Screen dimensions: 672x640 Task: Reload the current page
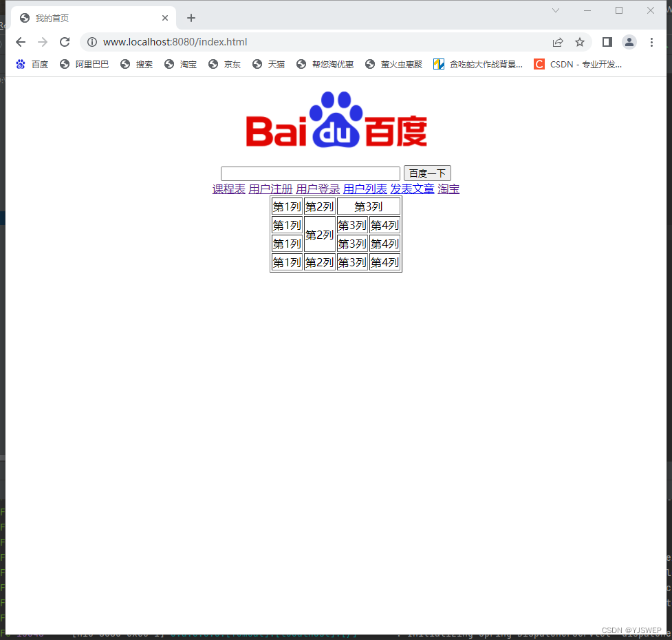click(x=65, y=42)
